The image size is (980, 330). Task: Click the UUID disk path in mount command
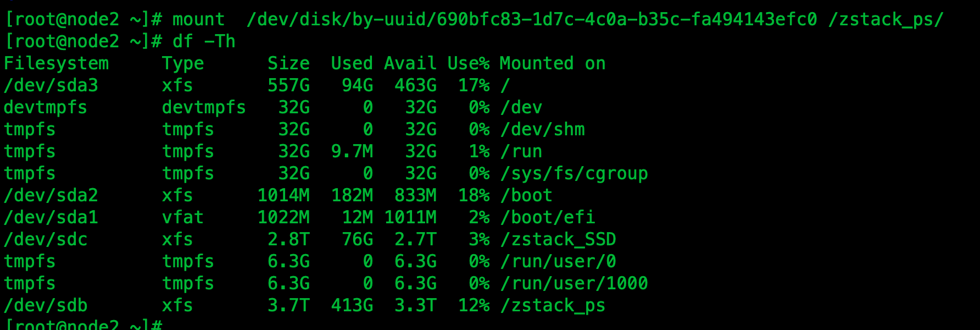coord(531,20)
